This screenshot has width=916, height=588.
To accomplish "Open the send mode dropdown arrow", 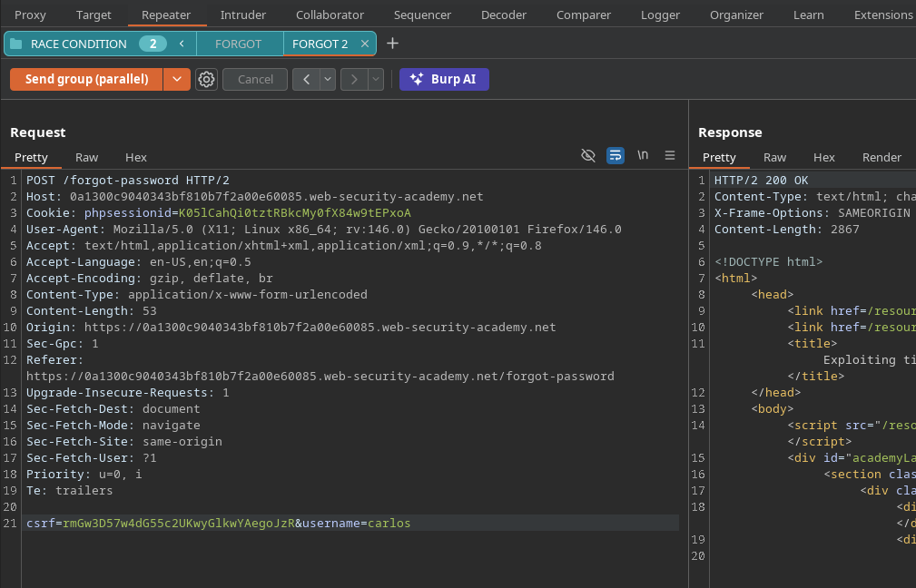I will click(177, 80).
